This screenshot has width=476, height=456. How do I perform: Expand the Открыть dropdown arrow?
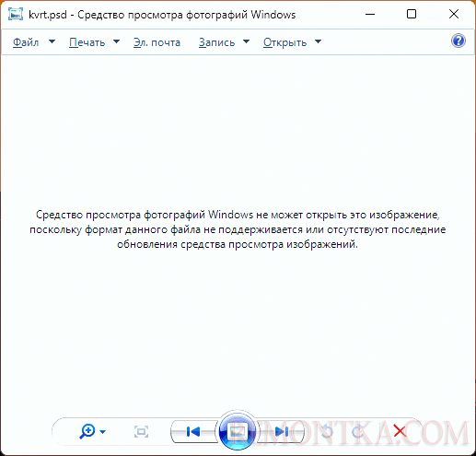tap(319, 41)
